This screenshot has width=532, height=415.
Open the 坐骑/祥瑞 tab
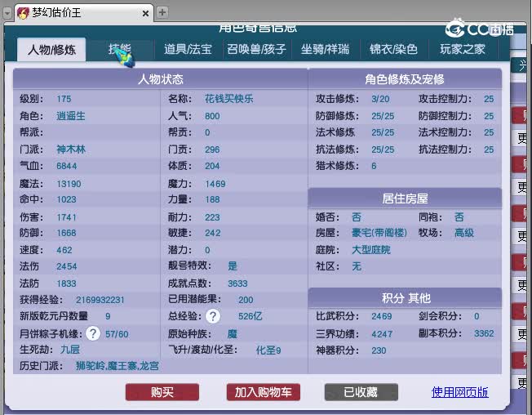coord(325,50)
